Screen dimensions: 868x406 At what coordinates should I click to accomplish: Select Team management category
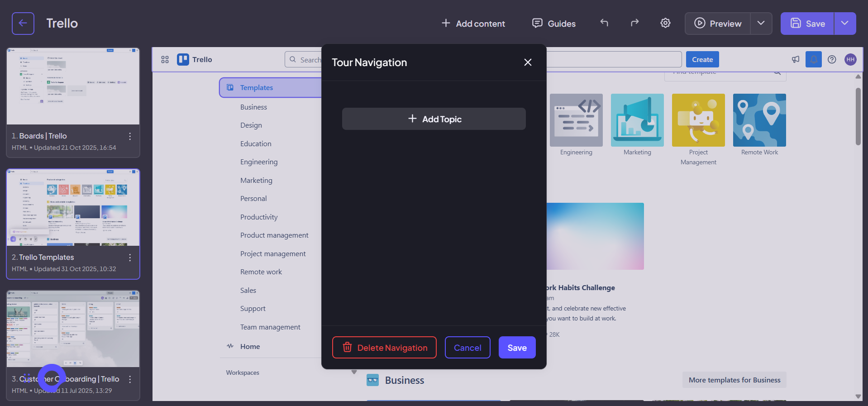(270, 327)
